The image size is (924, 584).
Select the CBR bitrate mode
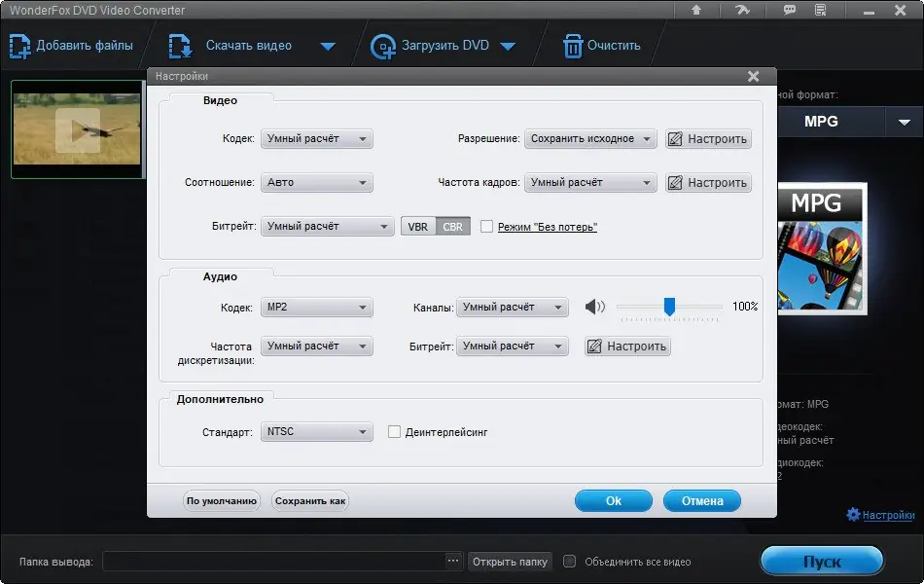452,227
